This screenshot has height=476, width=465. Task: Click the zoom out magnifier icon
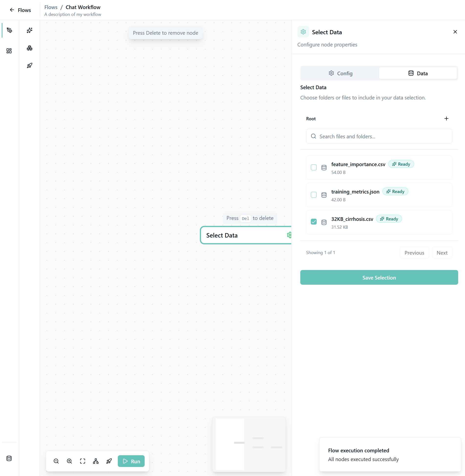pyautogui.click(x=56, y=461)
